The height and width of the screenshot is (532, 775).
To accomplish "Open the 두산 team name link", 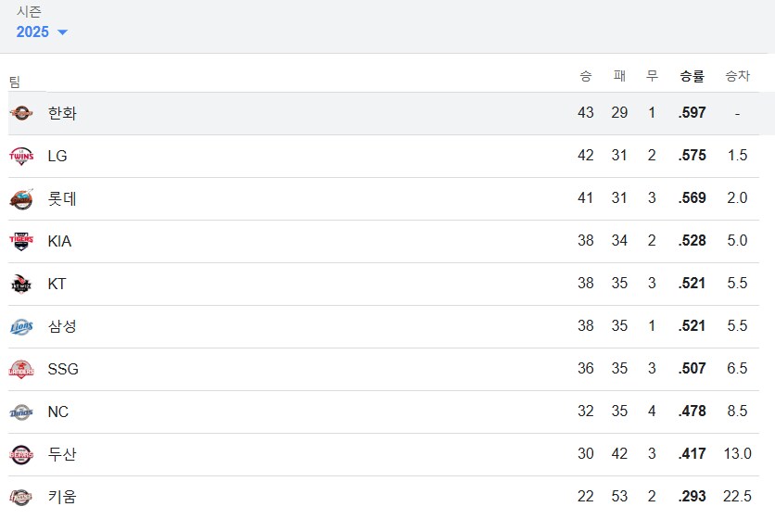I will [62, 454].
